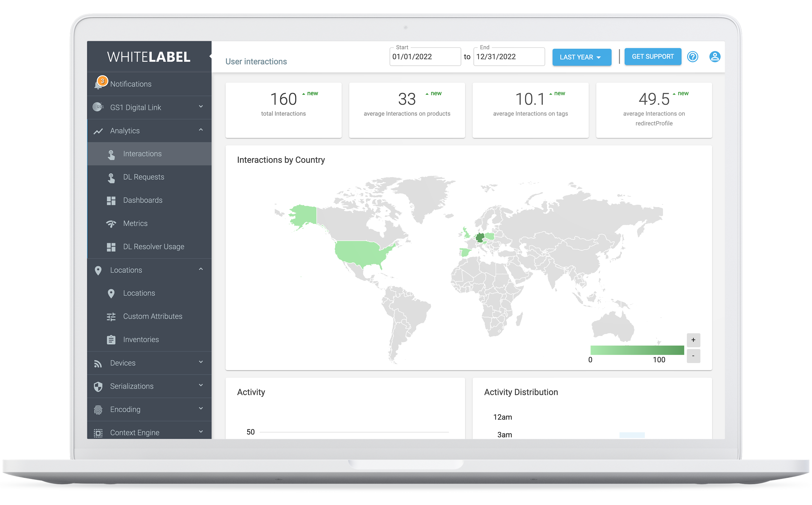
Task: Click Germany highlighted on the map
Action: pyautogui.click(x=480, y=238)
